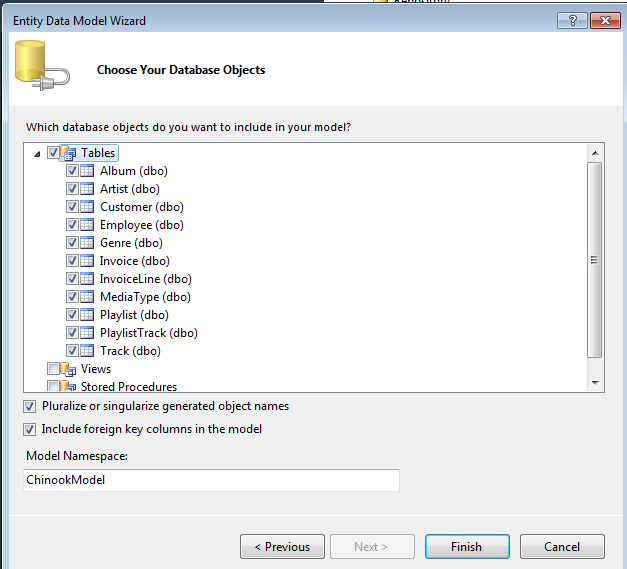Select the Tables node label
Viewport: 627px width, 569px height.
click(x=98, y=153)
